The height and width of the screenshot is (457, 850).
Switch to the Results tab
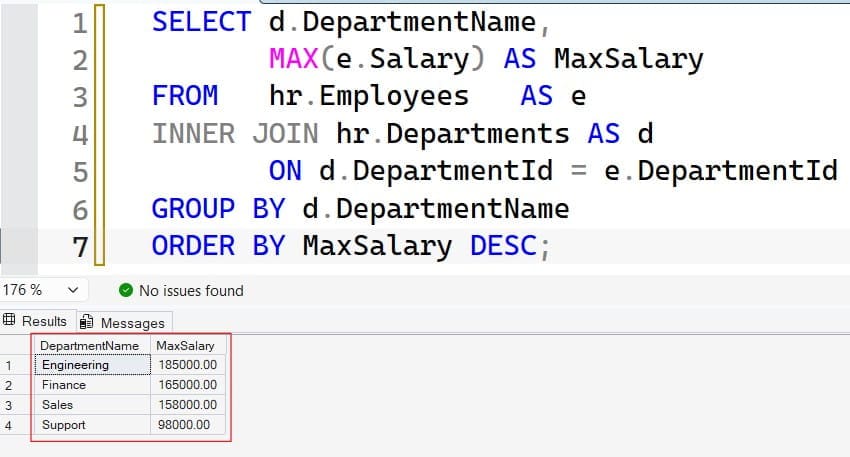[x=37, y=321]
